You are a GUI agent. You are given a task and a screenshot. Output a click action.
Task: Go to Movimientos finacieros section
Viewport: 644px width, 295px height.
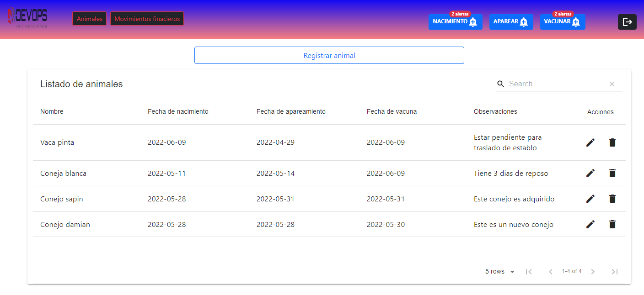[x=147, y=19]
